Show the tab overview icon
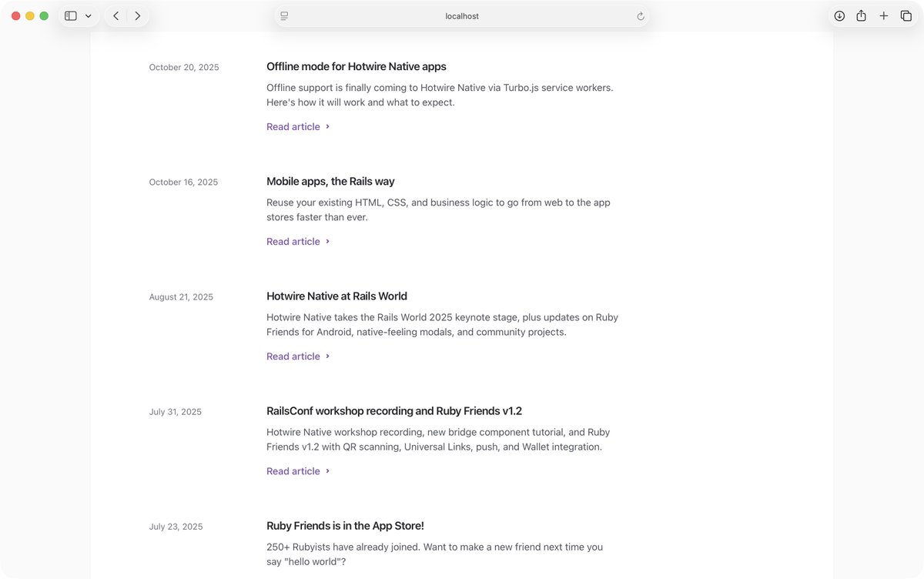This screenshot has width=924, height=579. 906,16
